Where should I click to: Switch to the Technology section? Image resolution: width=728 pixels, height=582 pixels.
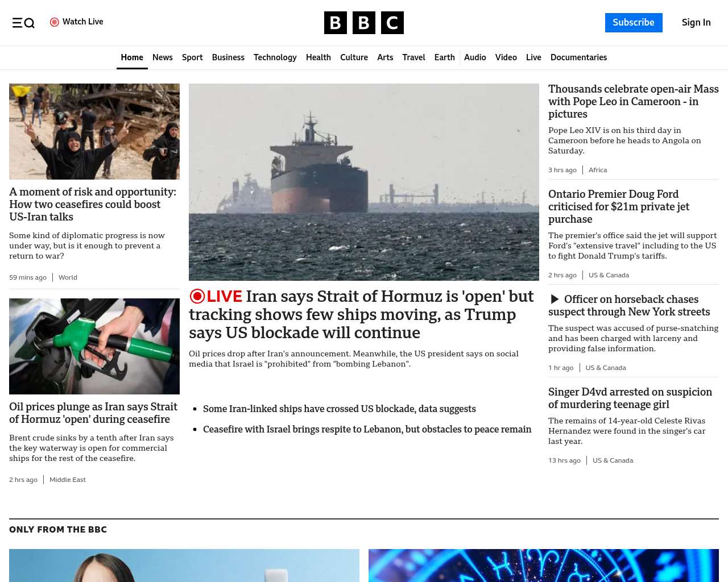(275, 57)
